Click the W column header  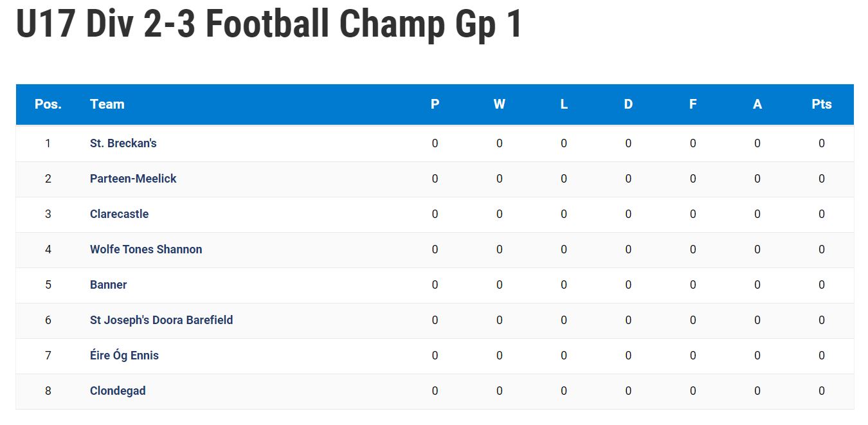click(x=500, y=104)
